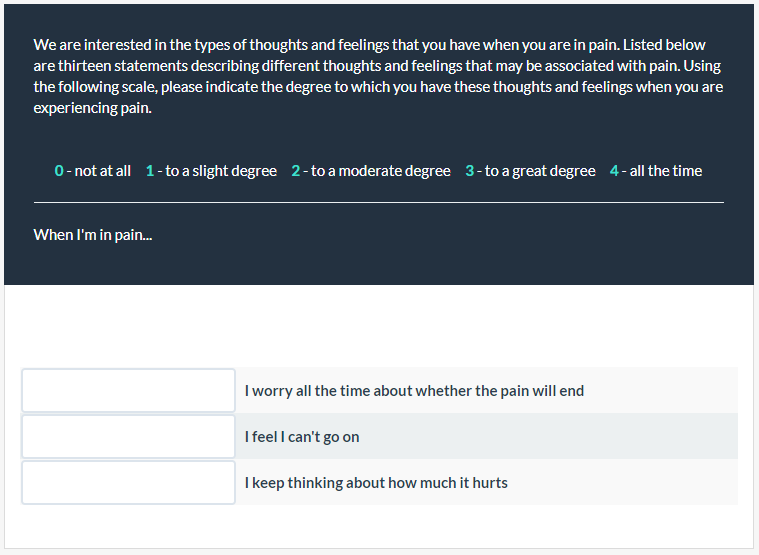Screen dimensions: 759x555
Task: Click the "experiencing pain." last instruction line
Action: [x=92, y=108]
